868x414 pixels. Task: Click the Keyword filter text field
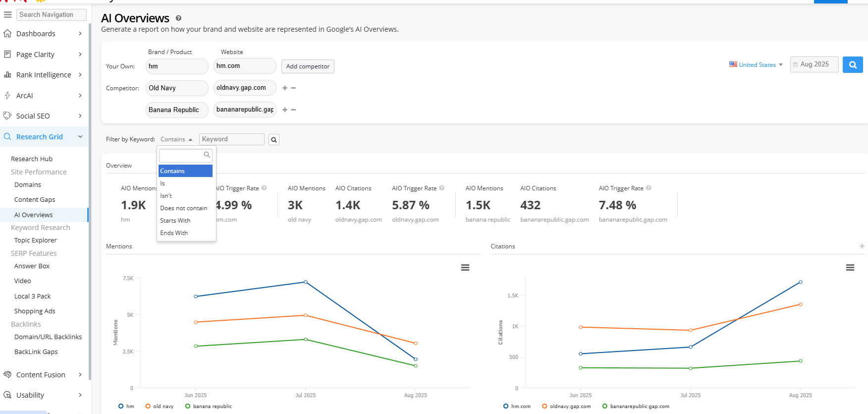tap(231, 139)
